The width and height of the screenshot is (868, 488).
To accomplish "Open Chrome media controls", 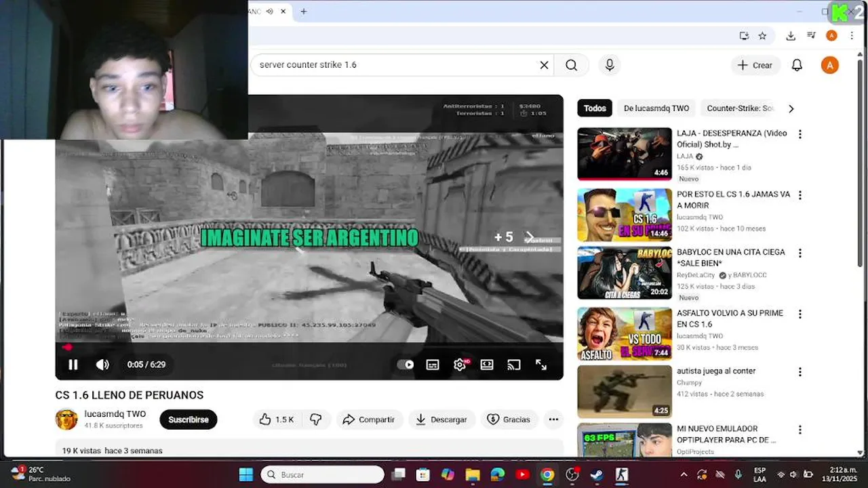I will [x=811, y=36].
